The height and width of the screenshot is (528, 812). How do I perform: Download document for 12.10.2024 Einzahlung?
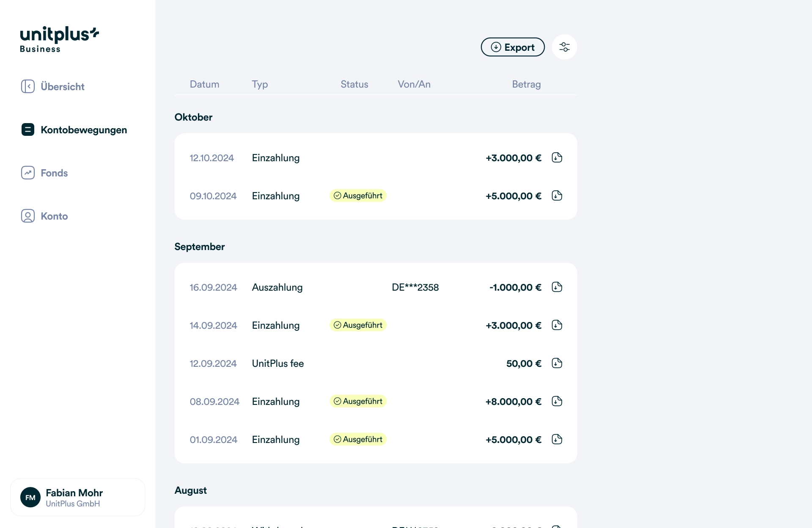point(557,158)
